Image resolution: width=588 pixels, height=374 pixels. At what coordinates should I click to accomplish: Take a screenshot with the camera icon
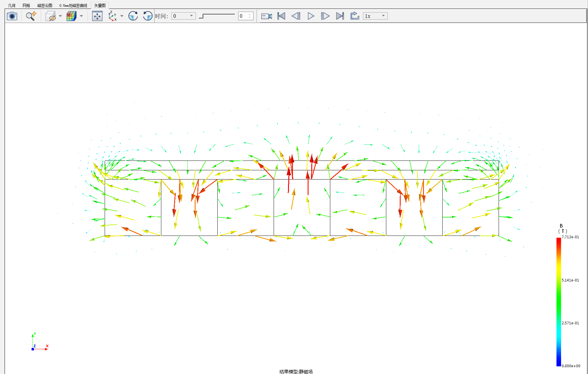12,16
